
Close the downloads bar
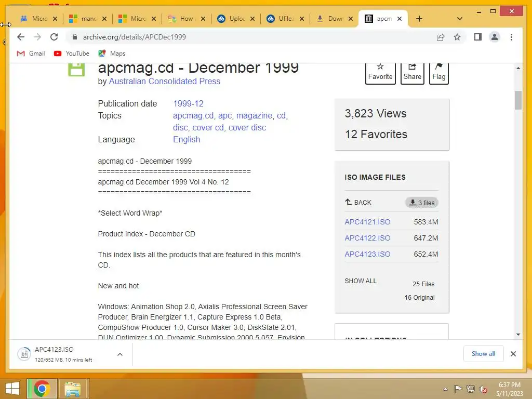tap(513, 354)
